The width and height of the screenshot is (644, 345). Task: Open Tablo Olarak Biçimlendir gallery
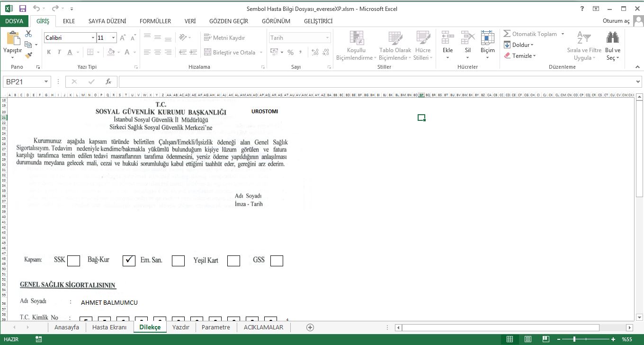click(x=395, y=46)
